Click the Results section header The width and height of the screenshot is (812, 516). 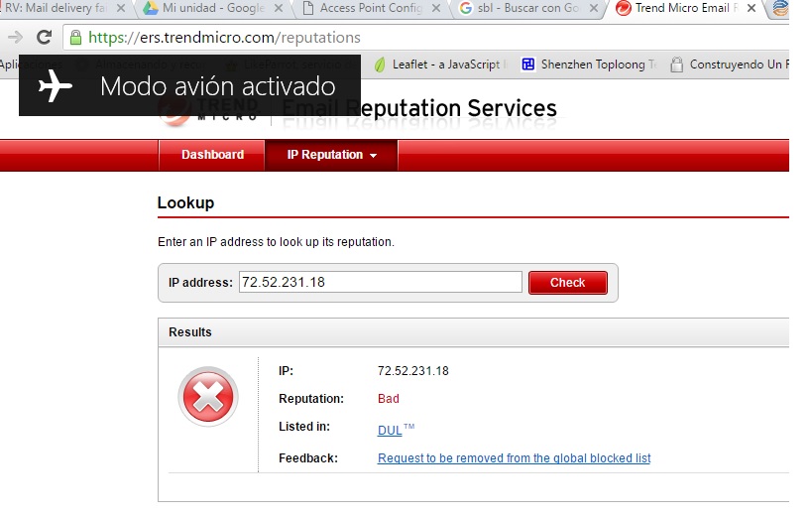pos(473,332)
